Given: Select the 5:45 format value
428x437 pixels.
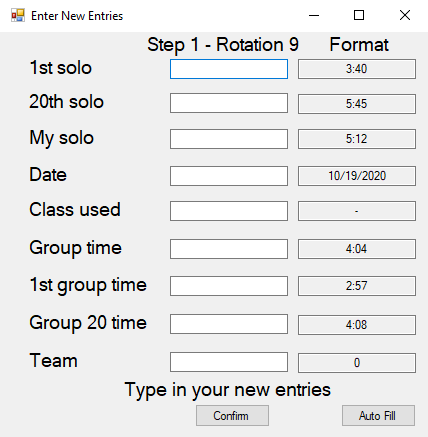Looking at the screenshot, I should click(x=357, y=104).
